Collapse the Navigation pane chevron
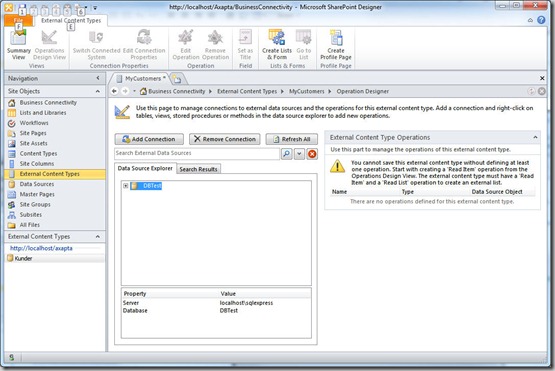This screenshot has height=371, width=555. [98, 78]
